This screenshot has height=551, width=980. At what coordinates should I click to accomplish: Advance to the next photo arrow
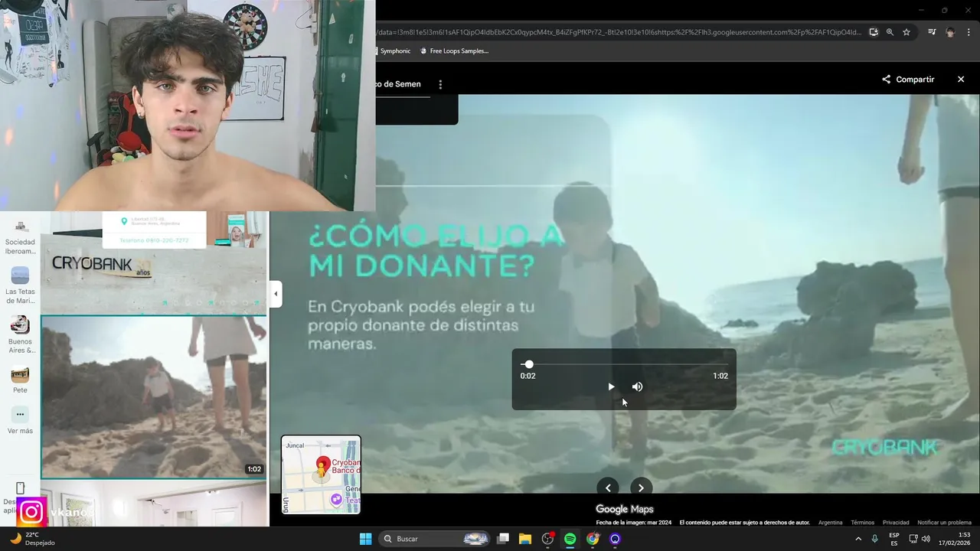click(x=641, y=487)
